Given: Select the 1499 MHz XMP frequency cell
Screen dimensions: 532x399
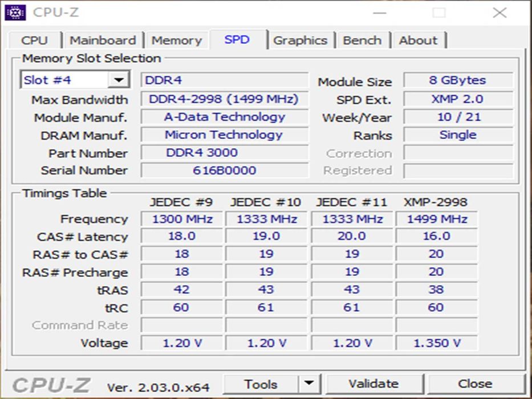Looking at the screenshot, I should point(437,219).
